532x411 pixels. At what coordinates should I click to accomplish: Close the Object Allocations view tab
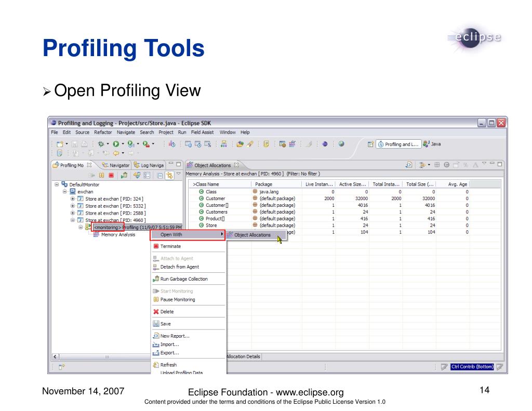236,165
